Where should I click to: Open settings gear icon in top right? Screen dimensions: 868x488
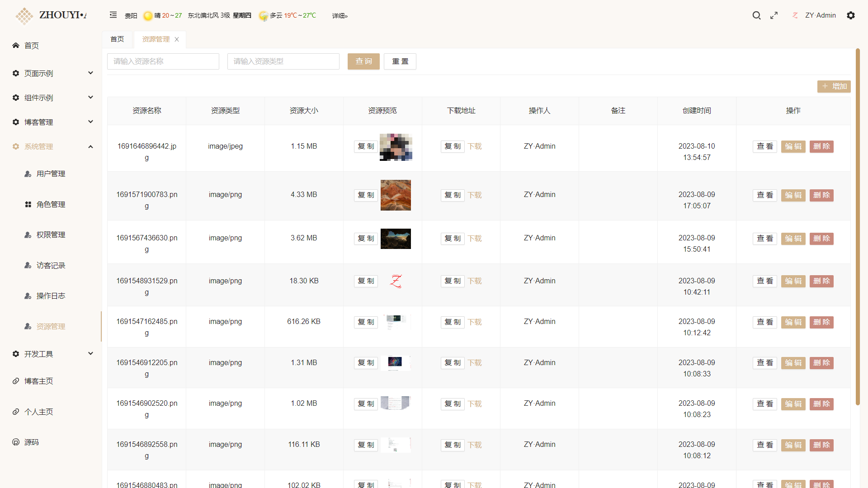pos(851,15)
